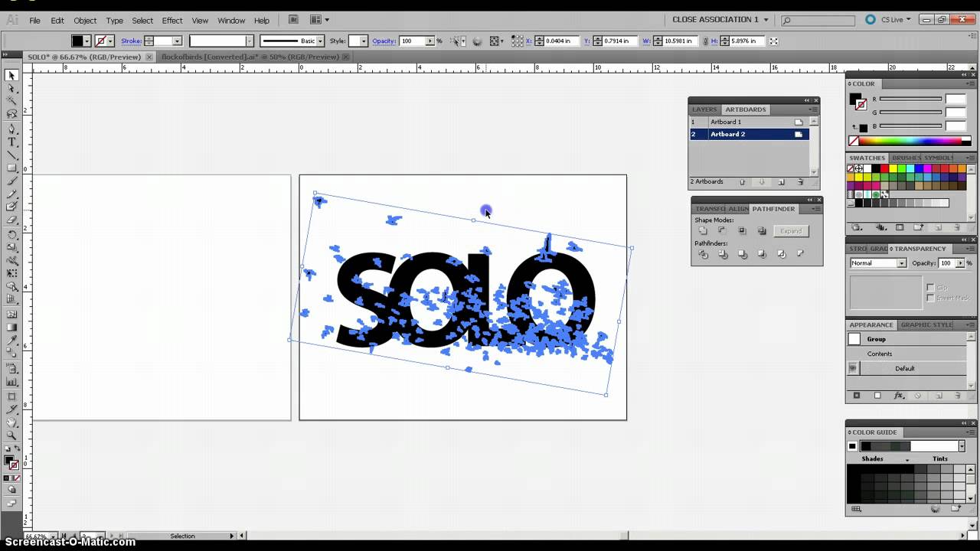Select the Selection tool
Viewport: 980px width, 551px height.
11,75
